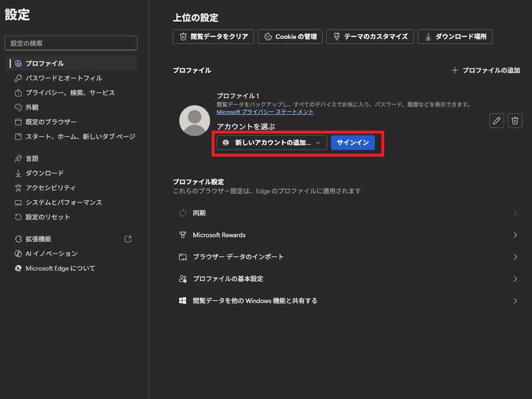This screenshot has height=399, width=532.
Task: Click the 同期 sync icon
Action: [x=183, y=213]
